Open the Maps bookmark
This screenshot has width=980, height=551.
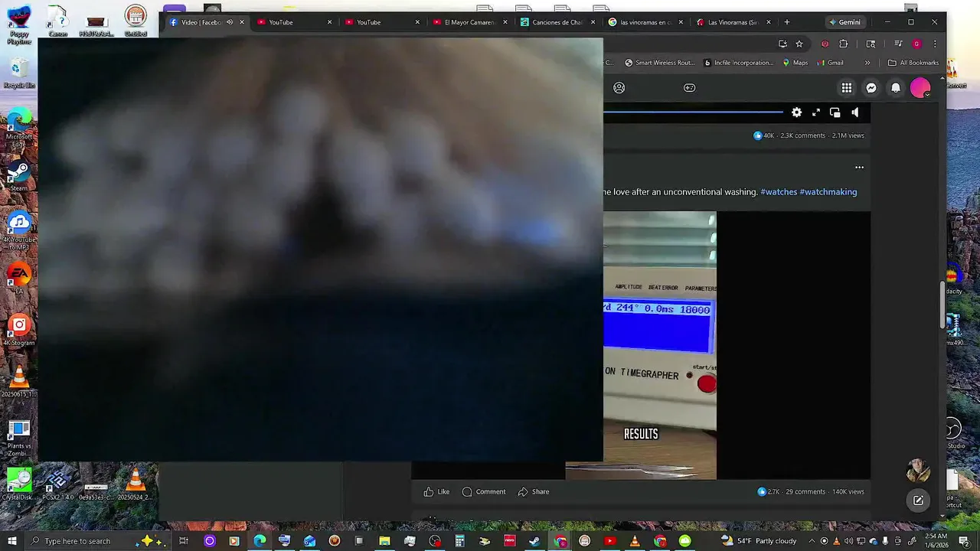coord(795,63)
